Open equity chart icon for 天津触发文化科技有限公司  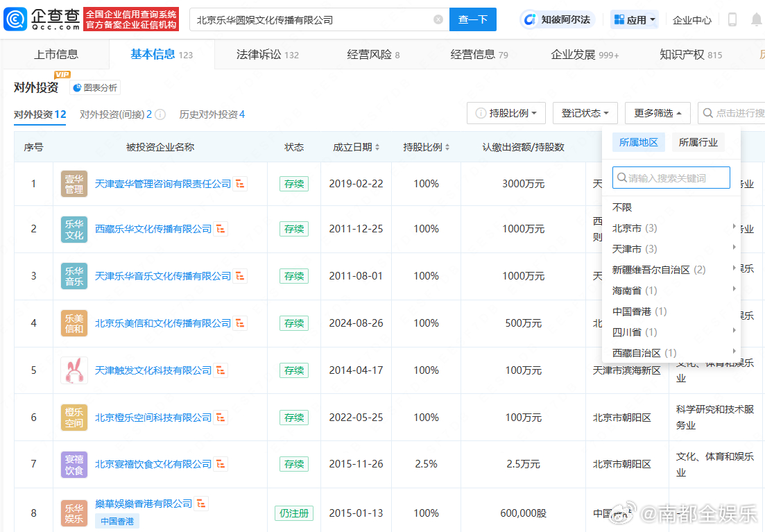click(x=221, y=370)
